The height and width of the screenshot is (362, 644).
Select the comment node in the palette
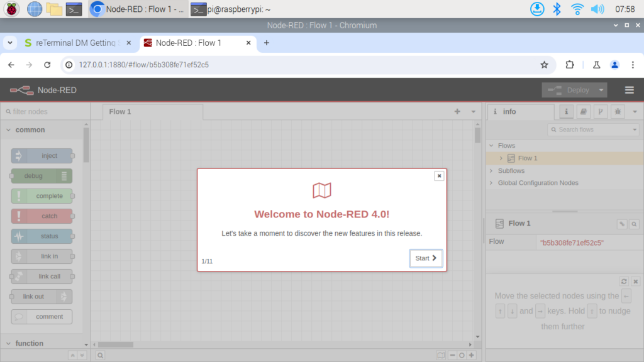(x=42, y=317)
